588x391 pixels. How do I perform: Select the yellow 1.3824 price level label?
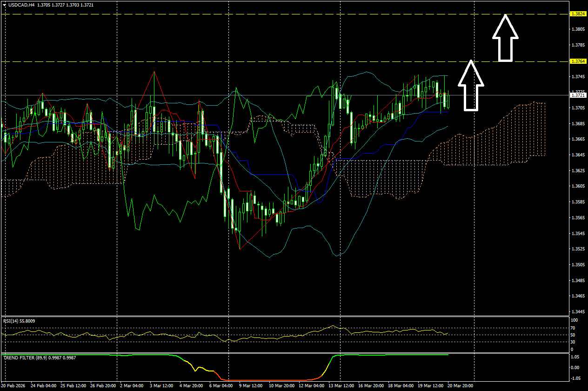click(577, 14)
